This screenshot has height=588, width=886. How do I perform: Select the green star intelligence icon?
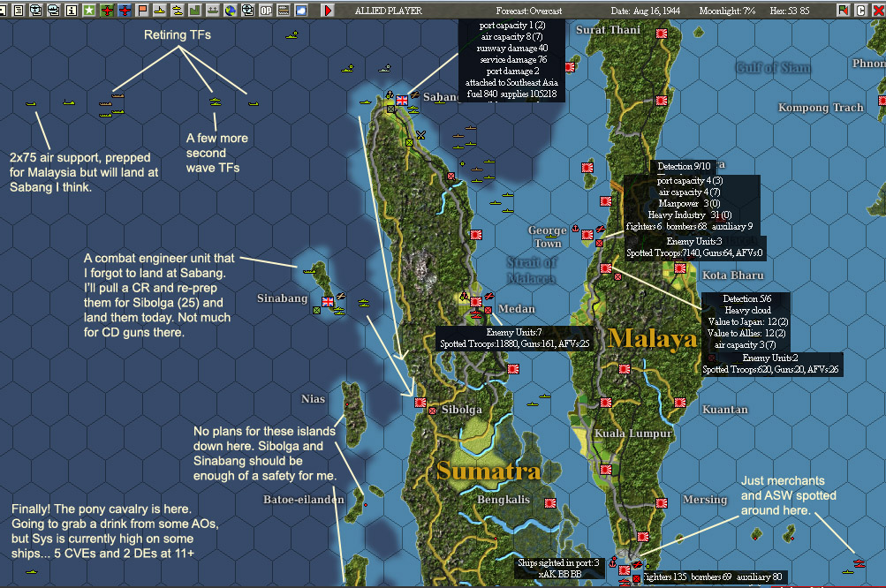pos(88,9)
